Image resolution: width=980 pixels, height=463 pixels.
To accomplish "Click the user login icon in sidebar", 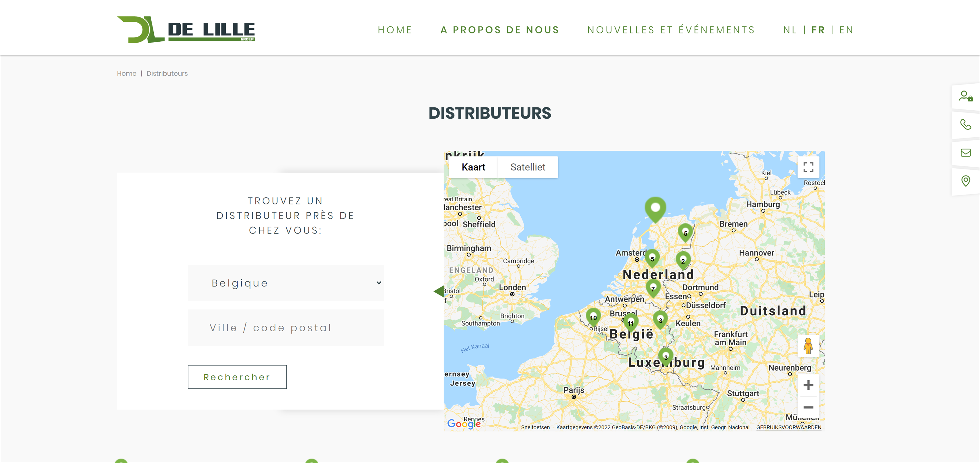I will tap(965, 96).
